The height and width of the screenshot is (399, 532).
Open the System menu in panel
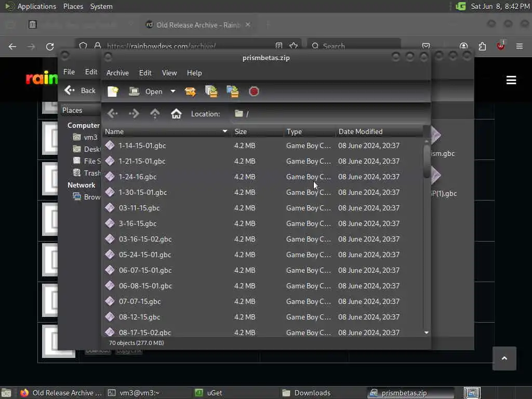pyautogui.click(x=101, y=6)
